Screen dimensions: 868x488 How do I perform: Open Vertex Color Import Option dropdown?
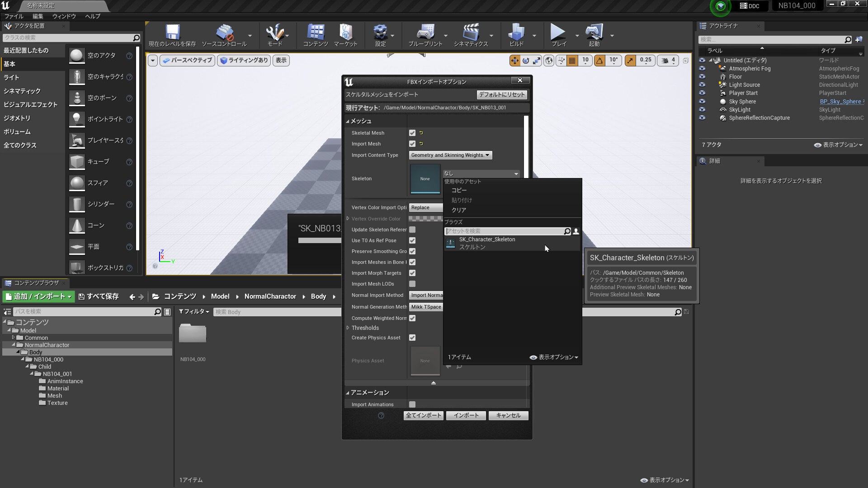pos(426,207)
